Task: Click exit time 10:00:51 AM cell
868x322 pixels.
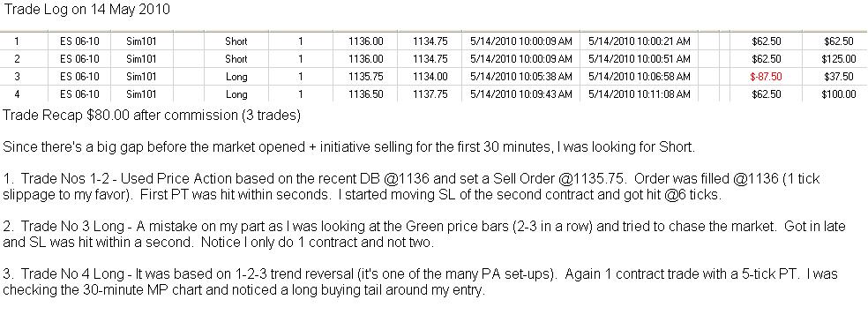Action: [x=639, y=59]
